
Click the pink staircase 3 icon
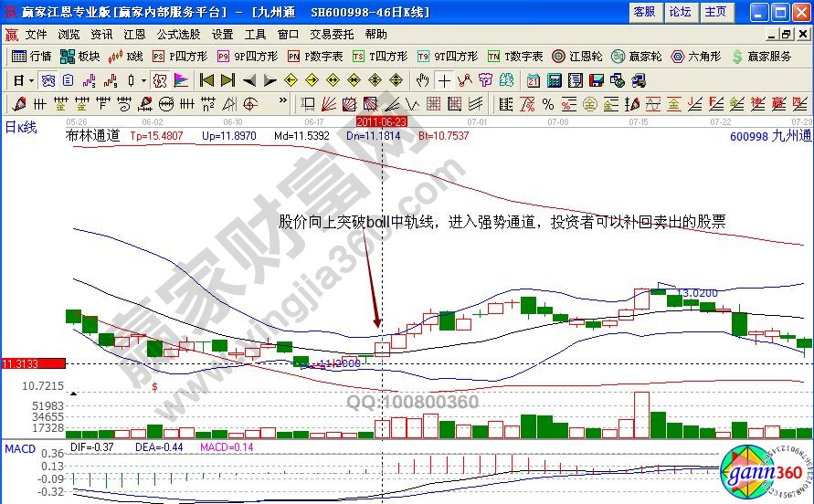pos(89,80)
